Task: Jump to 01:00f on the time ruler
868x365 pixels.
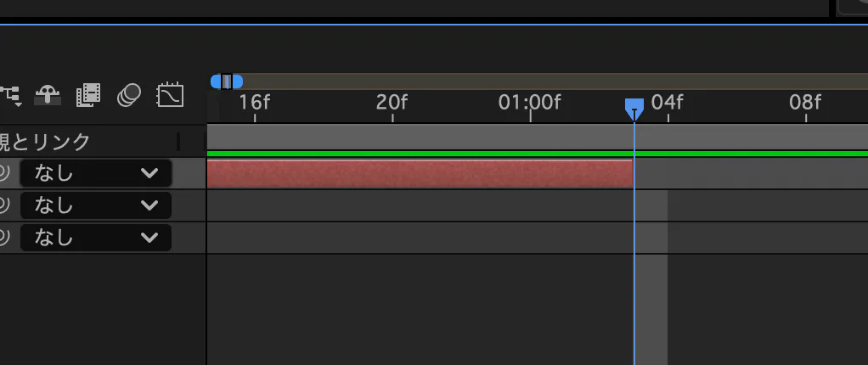Action: click(x=530, y=103)
